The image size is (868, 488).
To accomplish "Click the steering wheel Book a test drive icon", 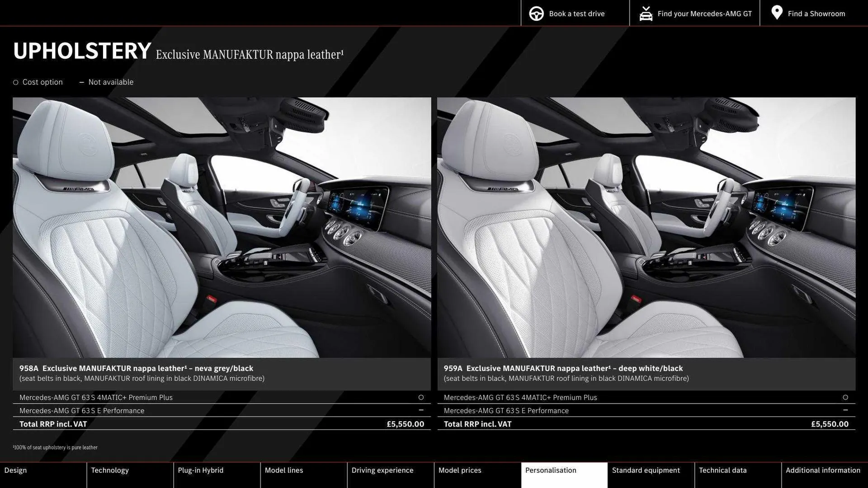I will click(x=536, y=13).
